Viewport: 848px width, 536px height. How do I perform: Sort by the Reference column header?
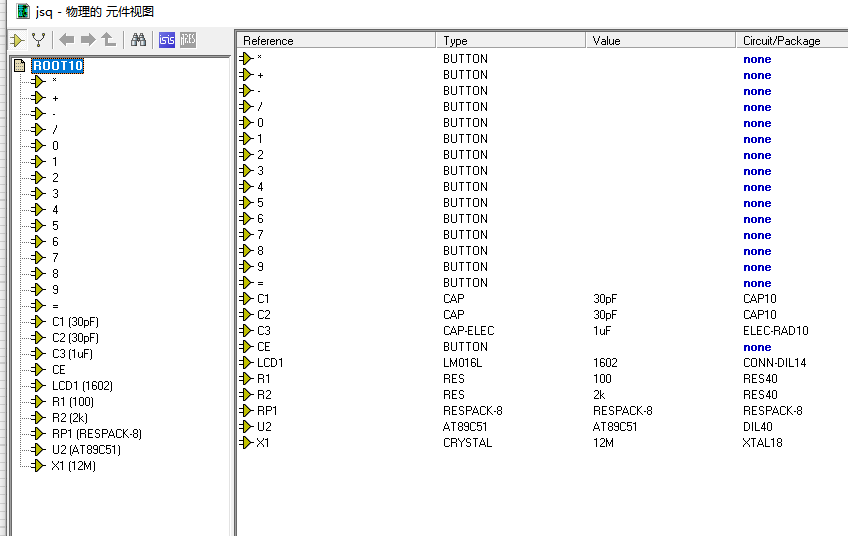[336, 41]
